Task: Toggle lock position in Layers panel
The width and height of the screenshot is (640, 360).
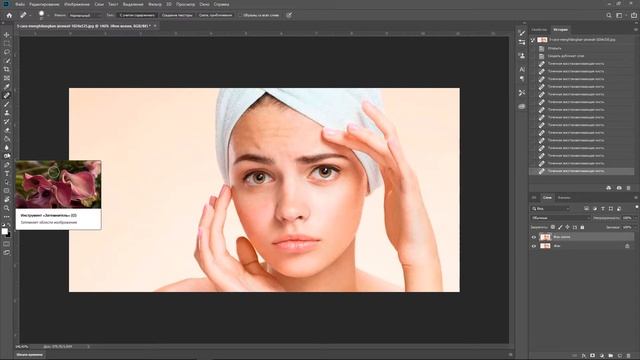Action: coord(567,227)
